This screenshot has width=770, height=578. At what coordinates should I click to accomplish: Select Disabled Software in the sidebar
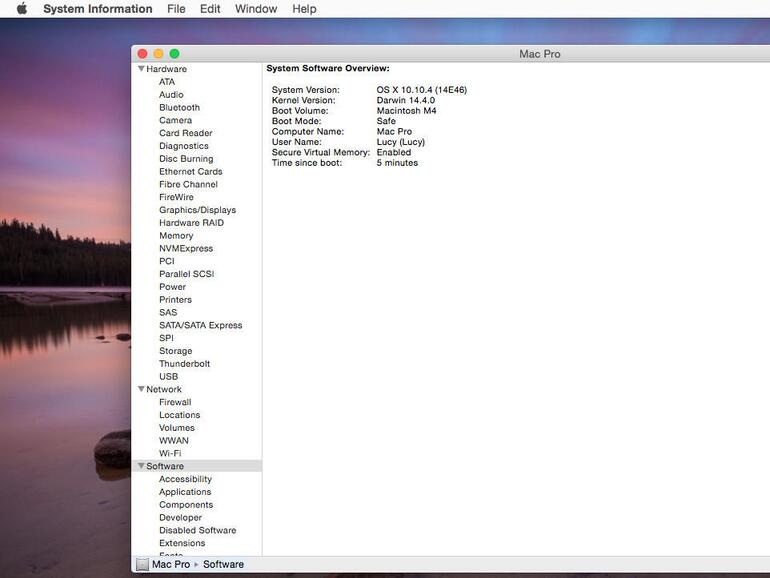point(197,530)
